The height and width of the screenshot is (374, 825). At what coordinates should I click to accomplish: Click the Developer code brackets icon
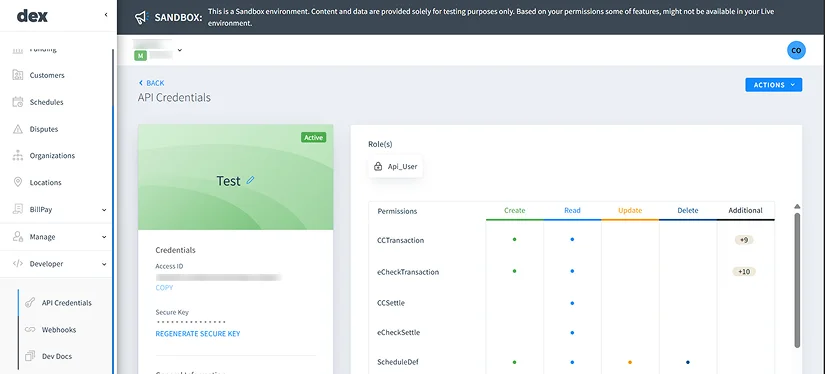(x=18, y=264)
